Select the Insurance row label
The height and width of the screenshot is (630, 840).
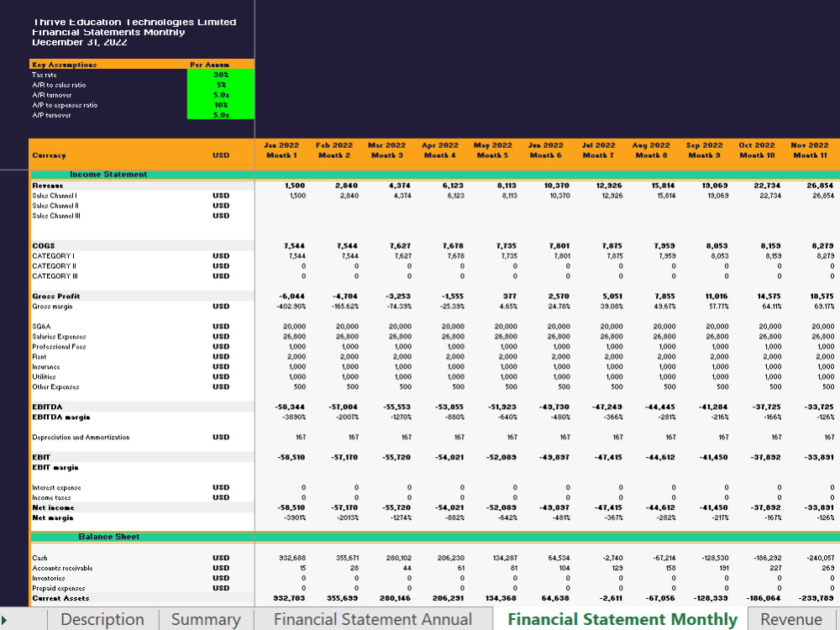click(46, 367)
